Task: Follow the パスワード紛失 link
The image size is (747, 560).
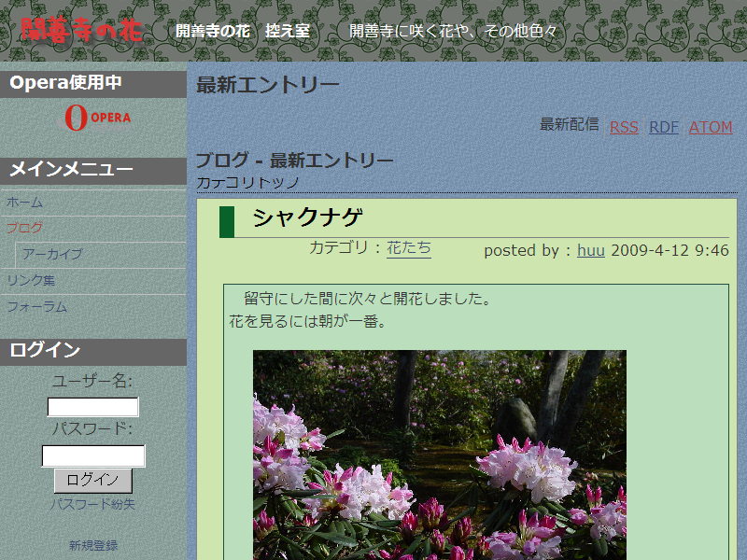Action: tap(93, 504)
